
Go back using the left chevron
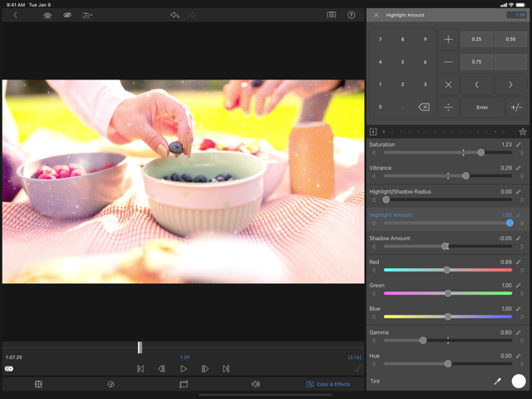pyautogui.click(x=15, y=15)
